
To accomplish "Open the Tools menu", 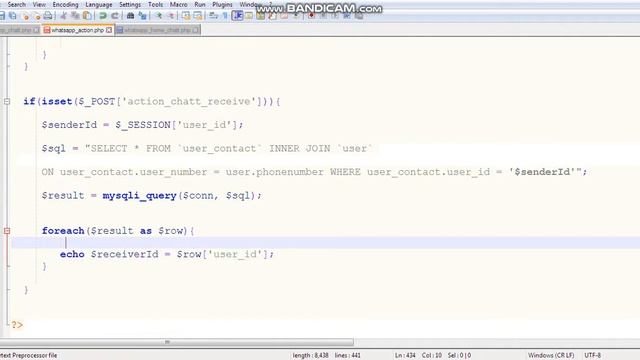I will tap(156, 4).
